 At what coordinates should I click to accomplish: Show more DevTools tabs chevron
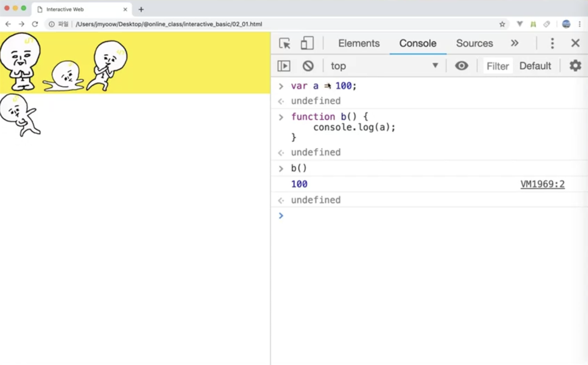click(514, 43)
